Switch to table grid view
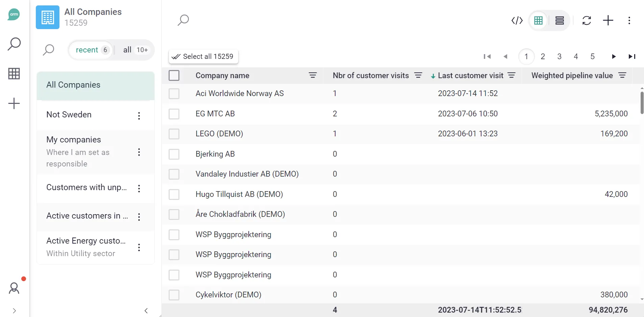The height and width of the screenshot is (317, 644). click(538, 21)
